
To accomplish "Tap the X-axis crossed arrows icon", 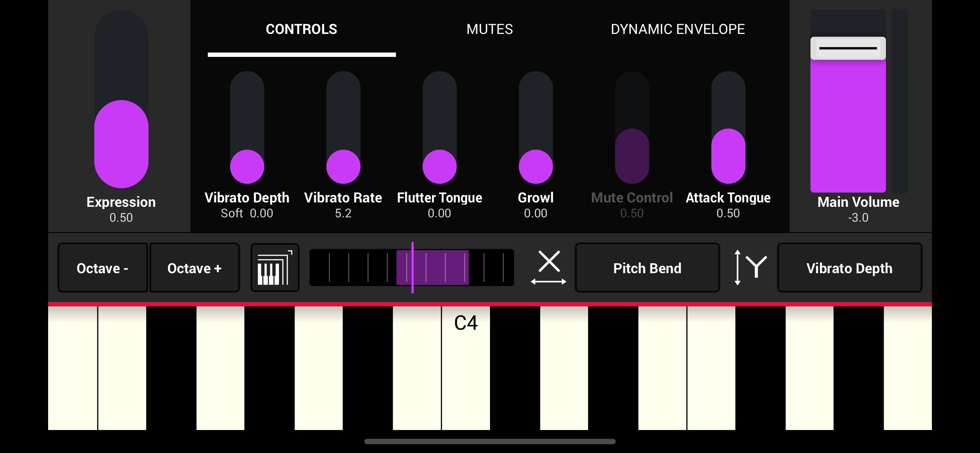I will (549, 268).
